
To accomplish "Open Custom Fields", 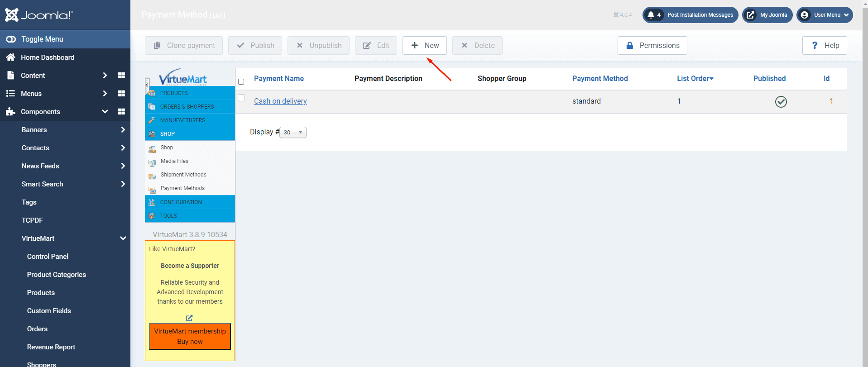I will tap(49, 311).
